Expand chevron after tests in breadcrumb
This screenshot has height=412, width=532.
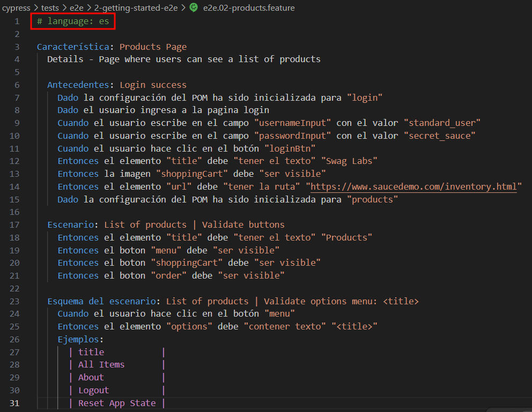tap(64, 8)
